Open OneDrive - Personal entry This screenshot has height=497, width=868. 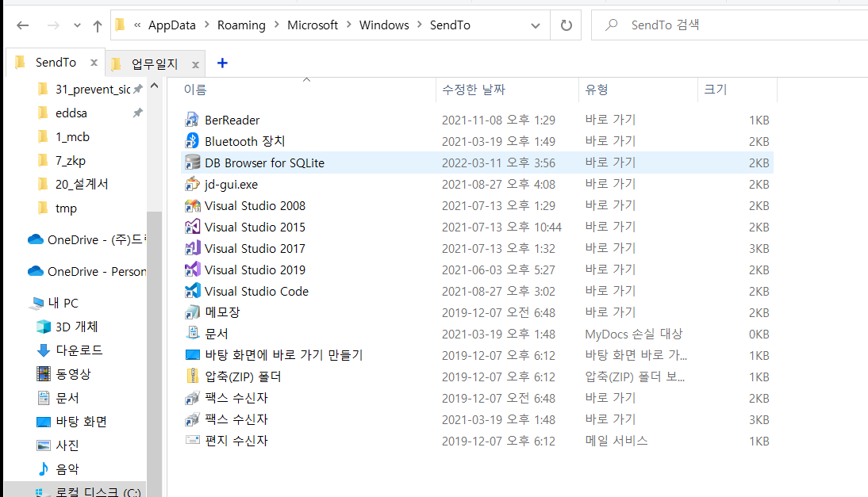coord(86,271)
